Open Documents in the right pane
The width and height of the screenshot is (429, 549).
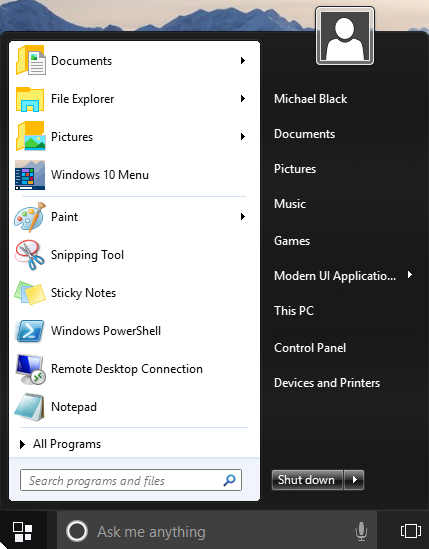pos(304,134)
